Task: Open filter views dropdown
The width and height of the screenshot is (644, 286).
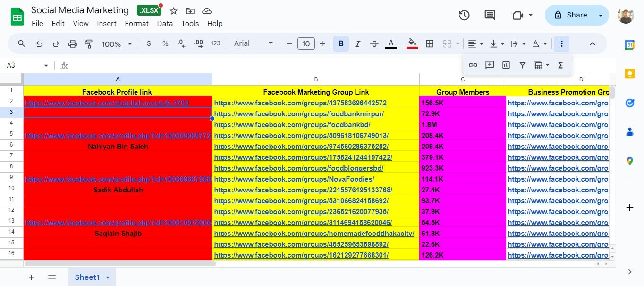Action: tap(541, 65)
